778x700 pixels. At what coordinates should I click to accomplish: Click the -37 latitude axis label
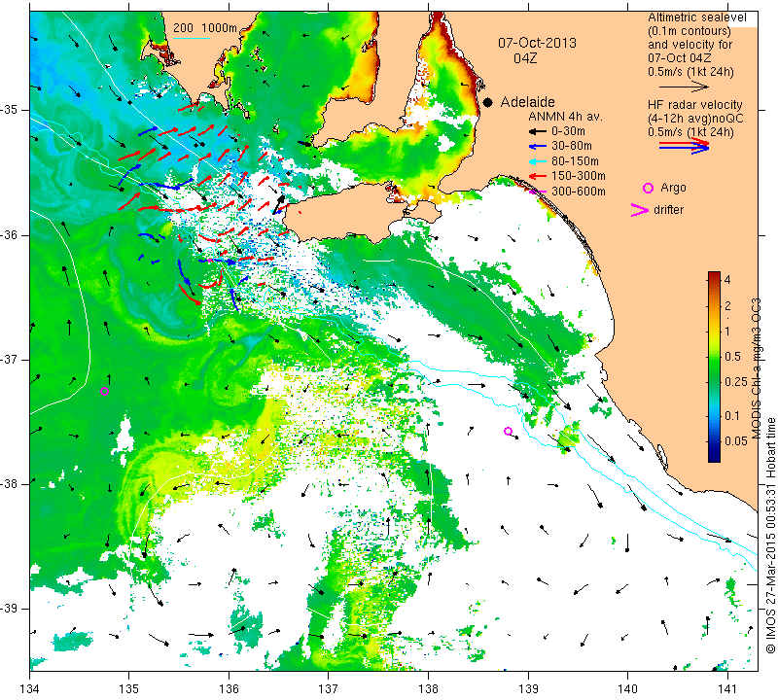point(9,359)
